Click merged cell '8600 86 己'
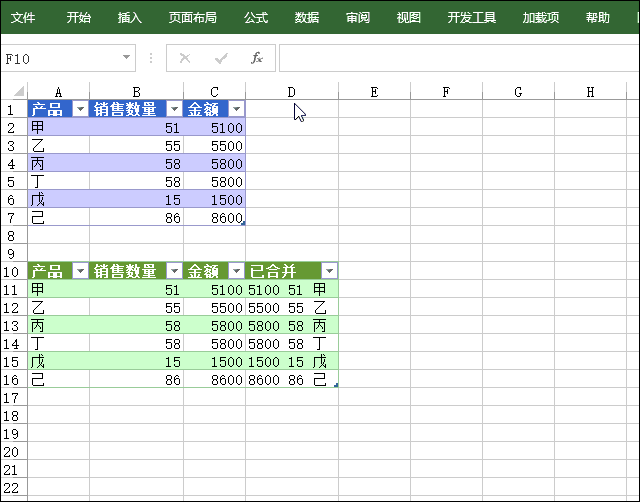Screen dimensions: 640x502 tap(292, 379)
